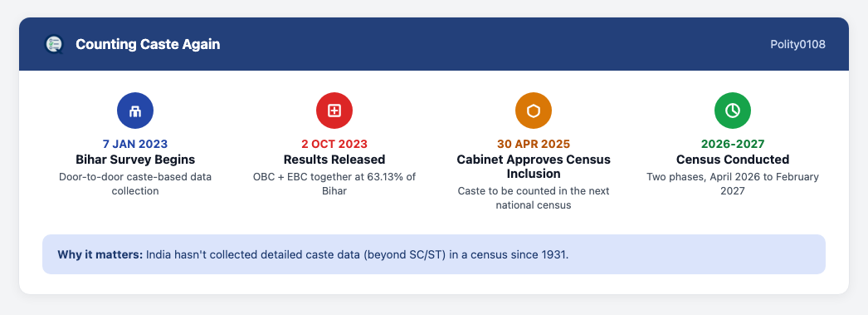Viewport: 868px width, 315px height.
Task: Select the 2 OCT 2023 date label
Action: coord(334,144)
